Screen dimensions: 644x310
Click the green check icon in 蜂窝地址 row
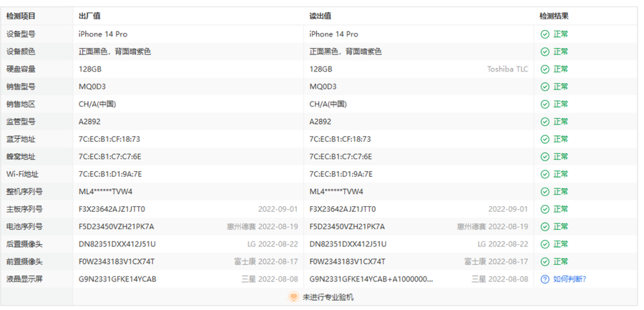tap(545, 157)
